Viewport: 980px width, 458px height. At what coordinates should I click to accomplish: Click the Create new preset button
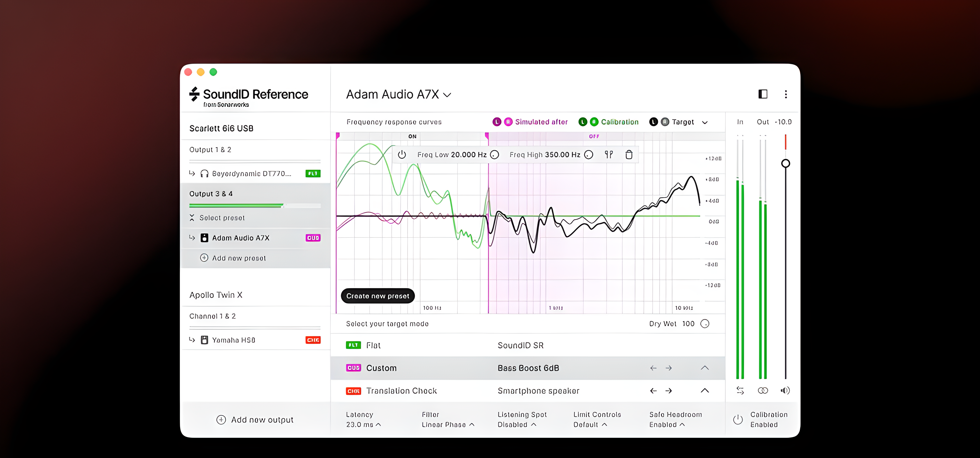click(378, 296)
